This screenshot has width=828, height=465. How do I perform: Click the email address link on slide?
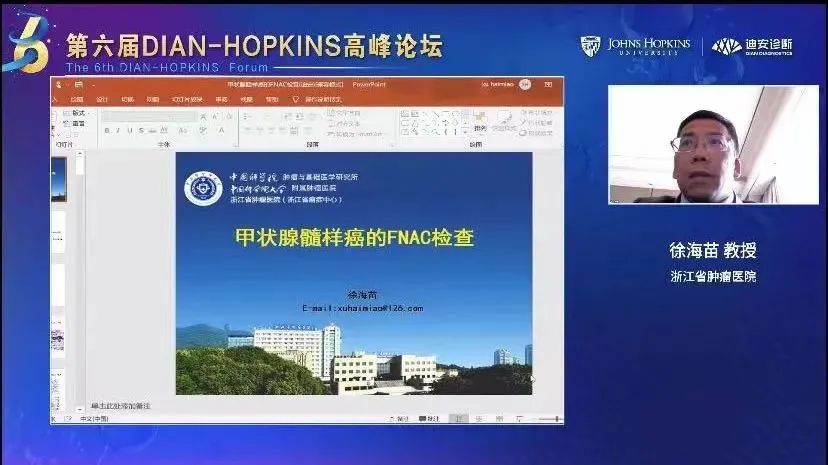pos(362,309)
